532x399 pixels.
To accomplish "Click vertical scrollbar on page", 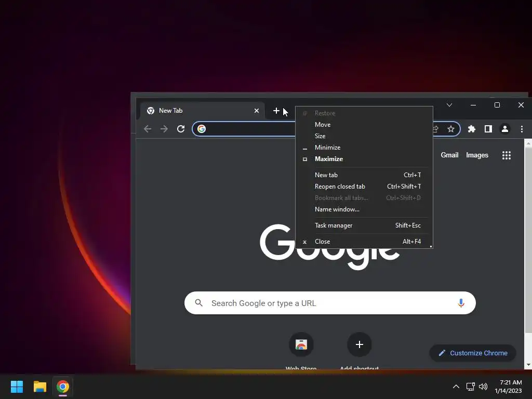I will tap(528, 240).
